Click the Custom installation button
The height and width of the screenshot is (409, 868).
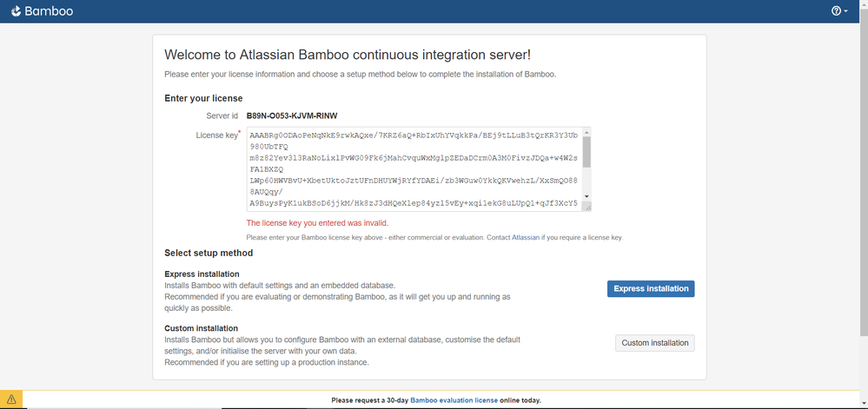point(655,343)
